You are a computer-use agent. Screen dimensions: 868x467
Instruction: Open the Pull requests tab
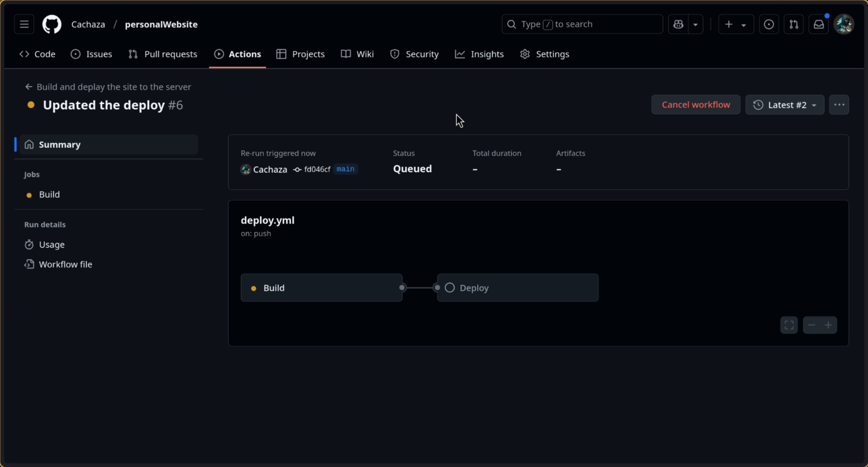point(163,54)
